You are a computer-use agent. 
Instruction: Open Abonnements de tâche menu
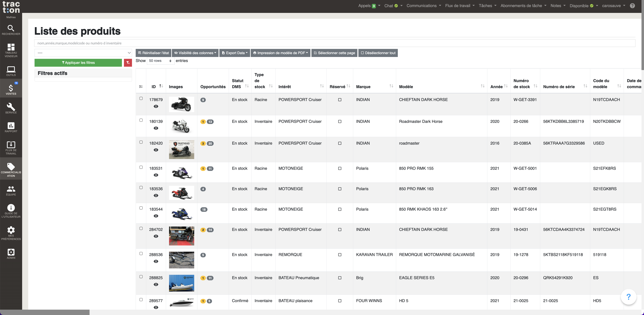coord(523,6)
